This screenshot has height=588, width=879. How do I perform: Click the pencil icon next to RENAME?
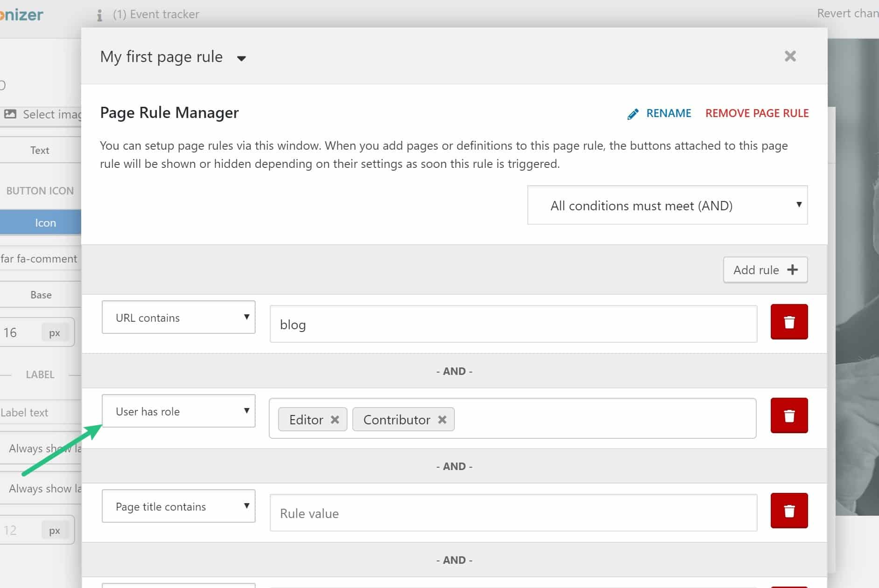pos(633,114)
